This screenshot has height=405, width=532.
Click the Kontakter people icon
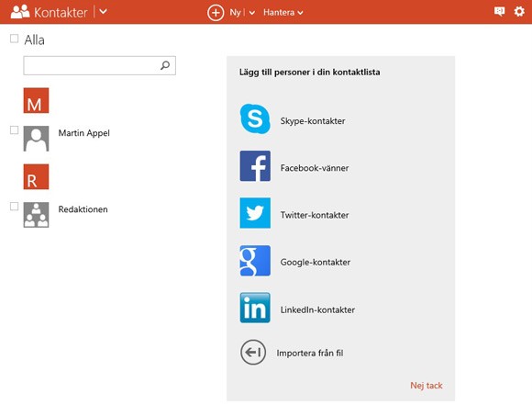(20, 12)
